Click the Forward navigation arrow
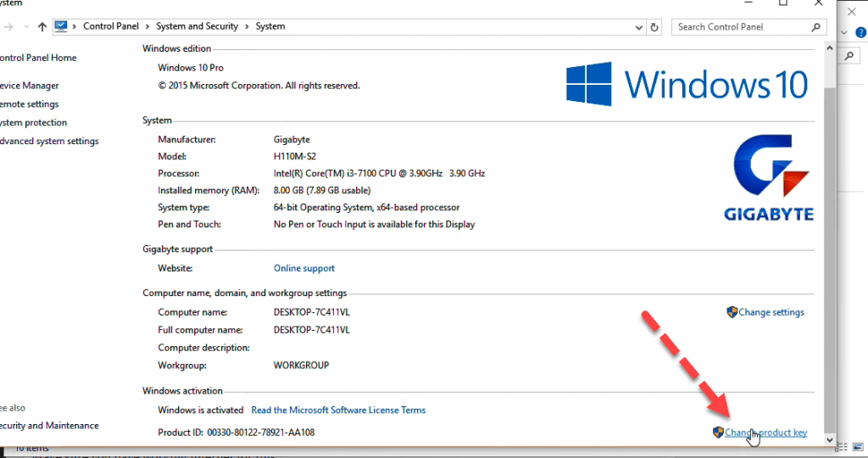The image size is (868, 458). [x=8, y=26]
